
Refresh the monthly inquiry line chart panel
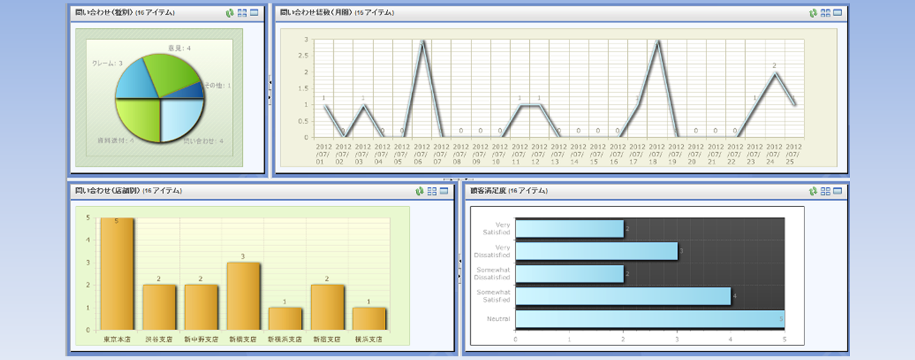click(813, 13)
